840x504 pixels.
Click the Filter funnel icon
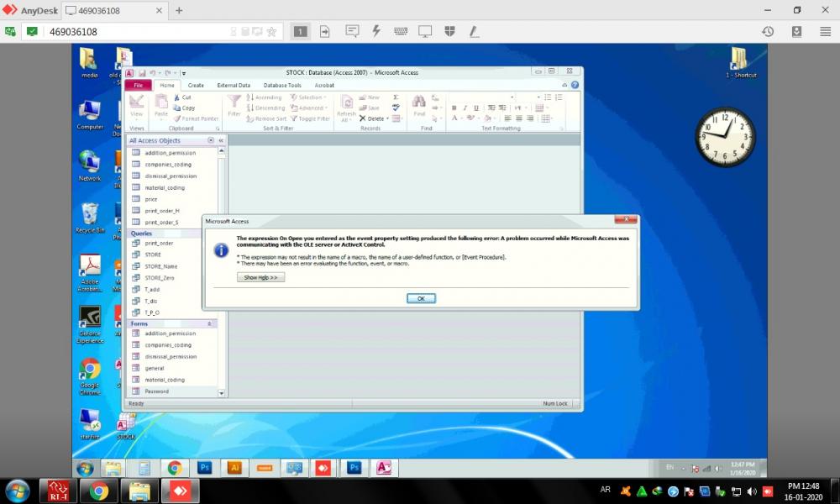click(x=234, y=102)
